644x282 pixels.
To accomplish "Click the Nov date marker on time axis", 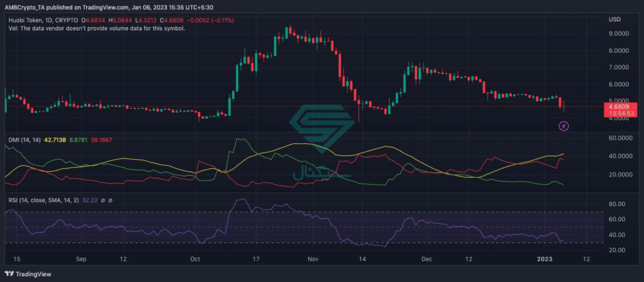I will point(313,259).
